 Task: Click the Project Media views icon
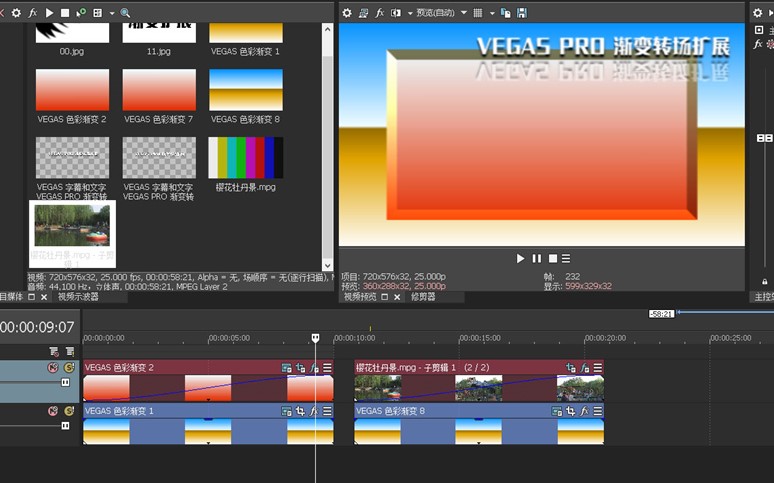tap(98, 13)
